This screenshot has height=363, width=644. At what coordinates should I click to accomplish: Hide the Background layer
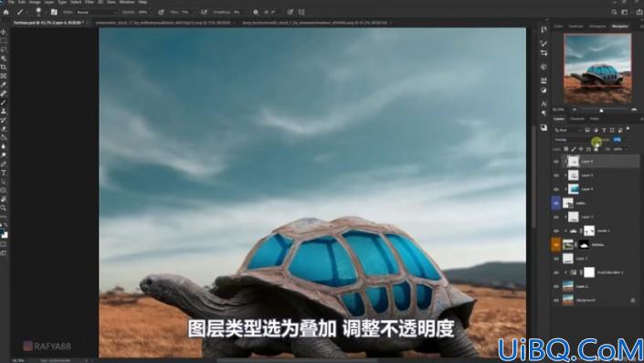556,301
